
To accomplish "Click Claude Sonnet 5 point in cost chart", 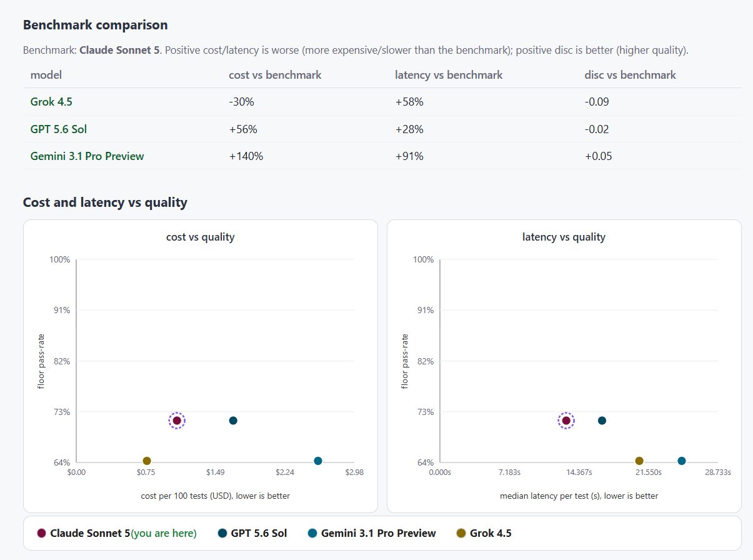I will [x=177, y=421].
